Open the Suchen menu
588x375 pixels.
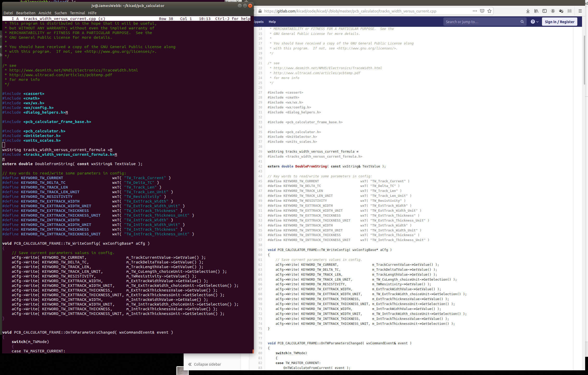click(x=61, y=13)
